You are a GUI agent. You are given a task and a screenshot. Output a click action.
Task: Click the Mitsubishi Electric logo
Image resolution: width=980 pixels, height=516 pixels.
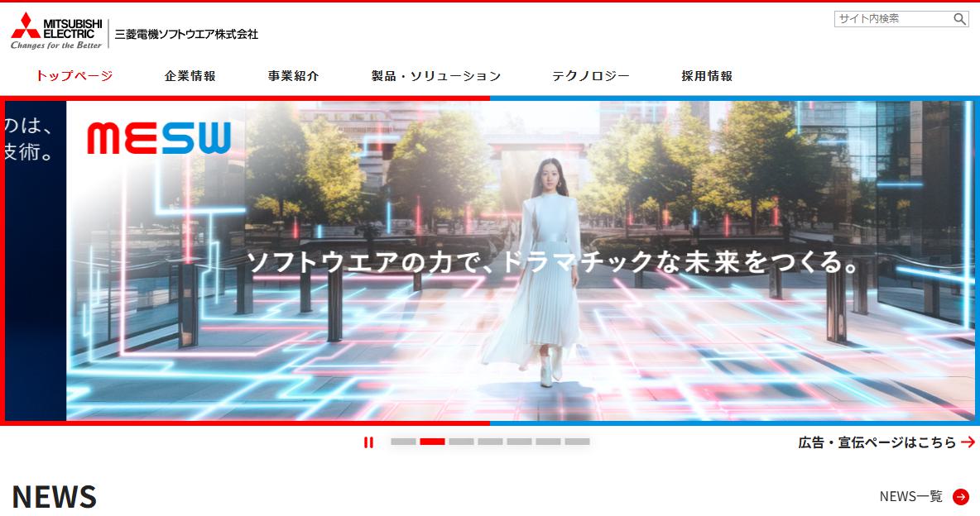(56, 31)
